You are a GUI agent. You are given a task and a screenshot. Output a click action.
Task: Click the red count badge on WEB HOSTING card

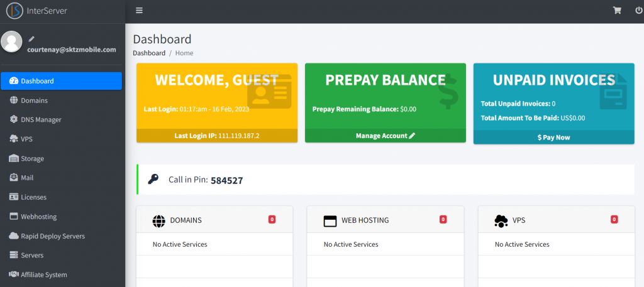(x=443, y=219)
